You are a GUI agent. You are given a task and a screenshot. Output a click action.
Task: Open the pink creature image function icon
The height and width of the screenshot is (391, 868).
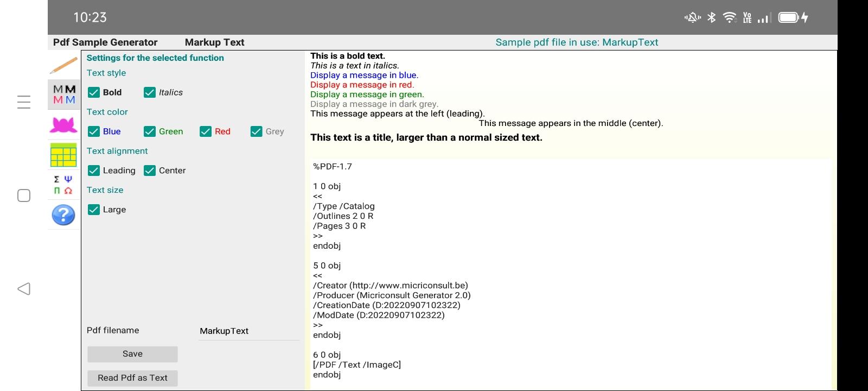click(63, 125)
